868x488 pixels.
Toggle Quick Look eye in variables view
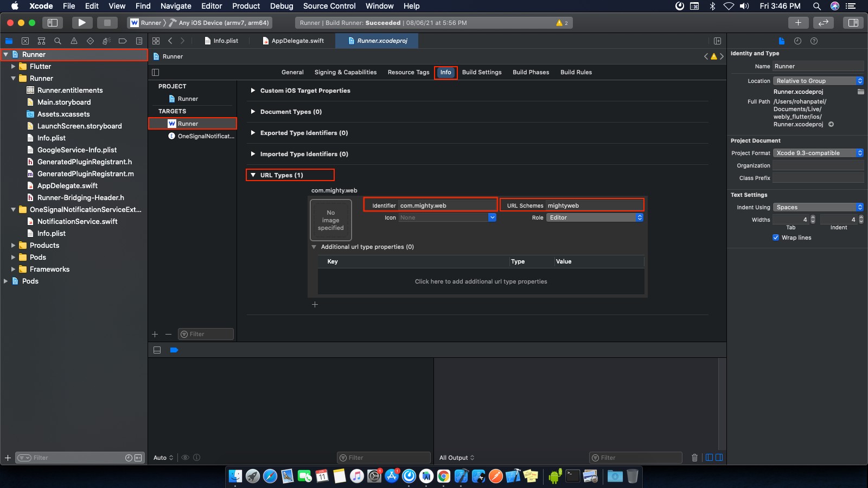click(185, 458)
